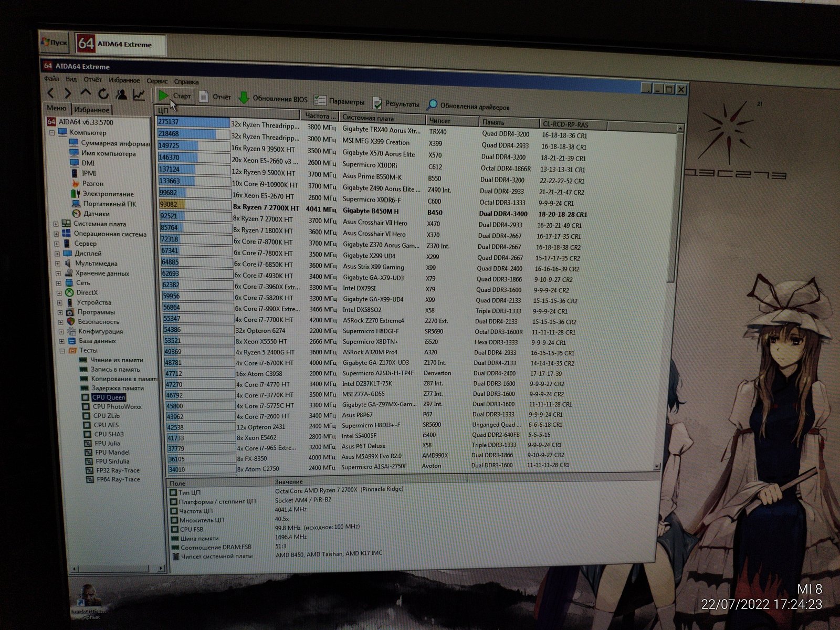Switch to the Меню tab
This screenshot has width=840, height=630.
coord(56,108)
